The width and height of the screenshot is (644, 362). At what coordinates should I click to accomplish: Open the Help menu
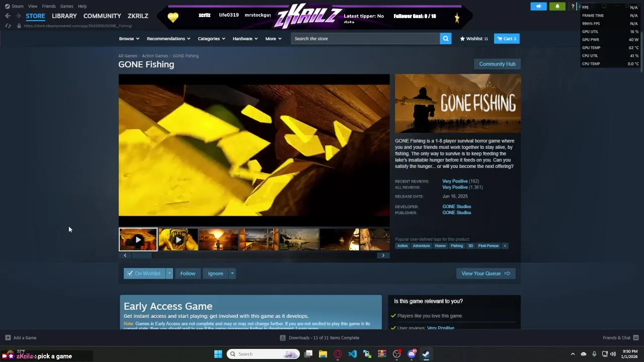pos(82,6)
